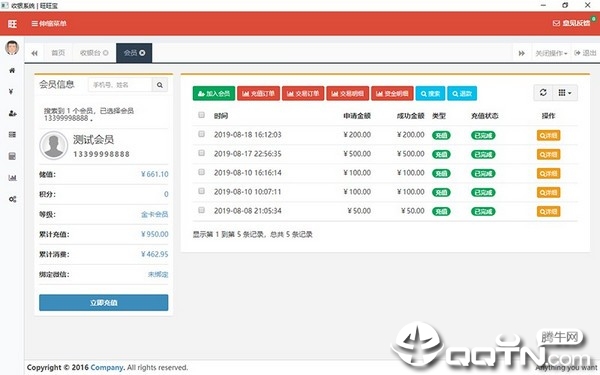Image resolution: width=600 pixels, height=375 pixels.
Task: Switch to the 收银台 tab
Action: 94,53
